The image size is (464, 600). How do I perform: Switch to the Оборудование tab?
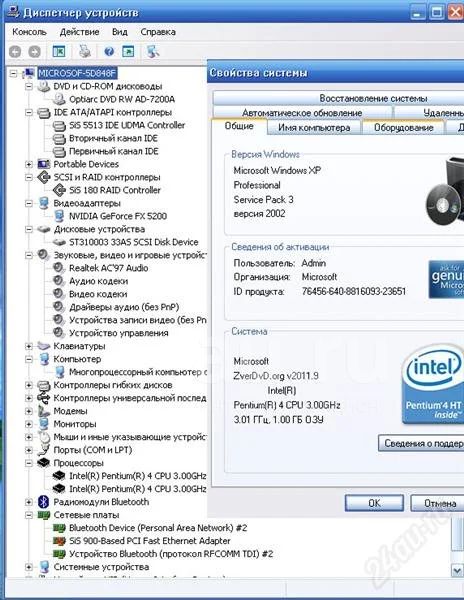[x=404, y=128]
